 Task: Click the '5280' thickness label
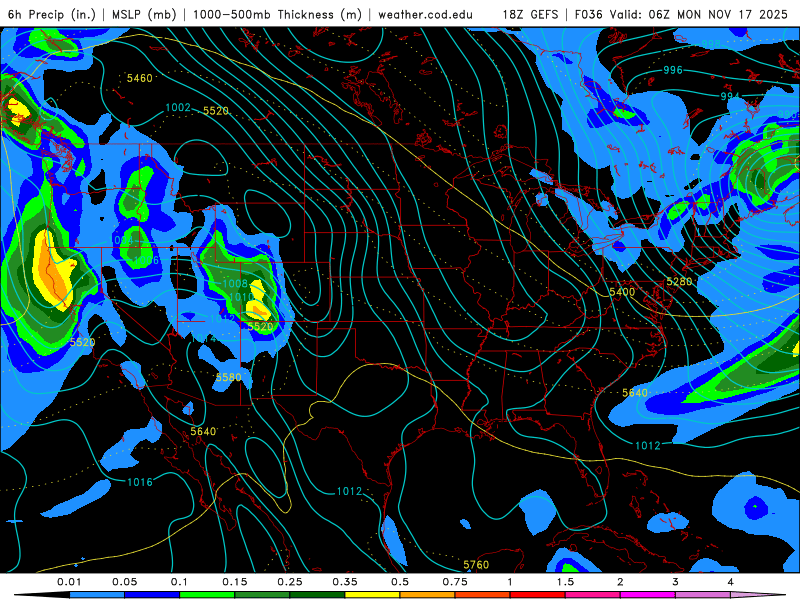pyautogui.click(x=680, y=282)
